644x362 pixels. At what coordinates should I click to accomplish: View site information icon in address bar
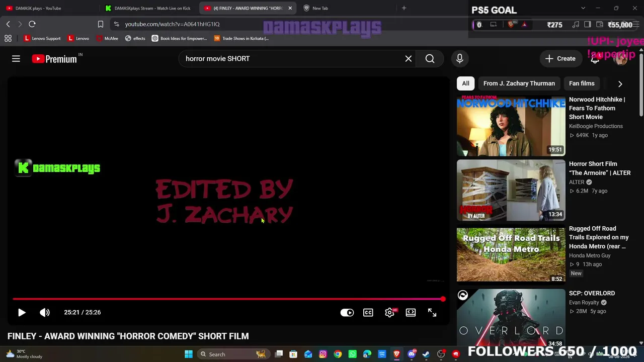[x=116, y=24]
